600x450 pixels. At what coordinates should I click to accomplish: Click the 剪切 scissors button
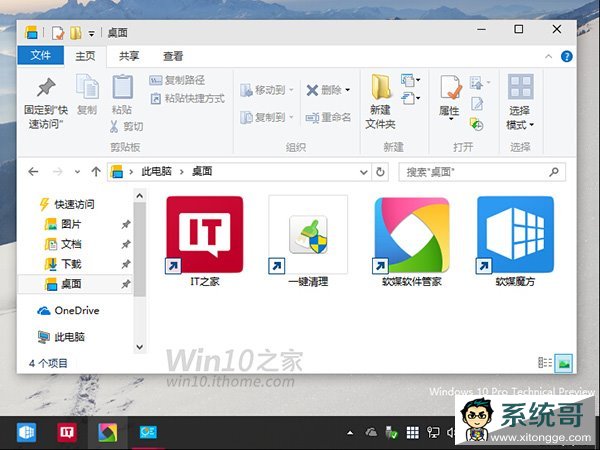coord(126,126)
